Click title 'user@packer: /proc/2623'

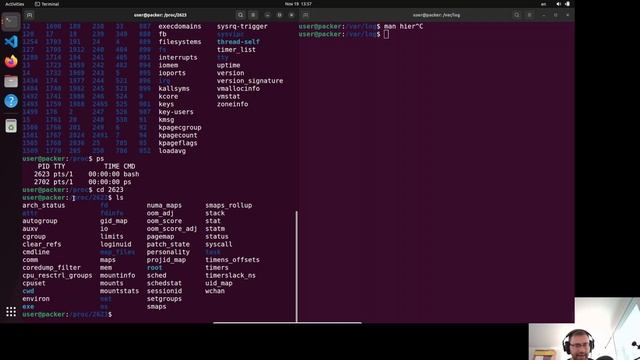[160, 15]
